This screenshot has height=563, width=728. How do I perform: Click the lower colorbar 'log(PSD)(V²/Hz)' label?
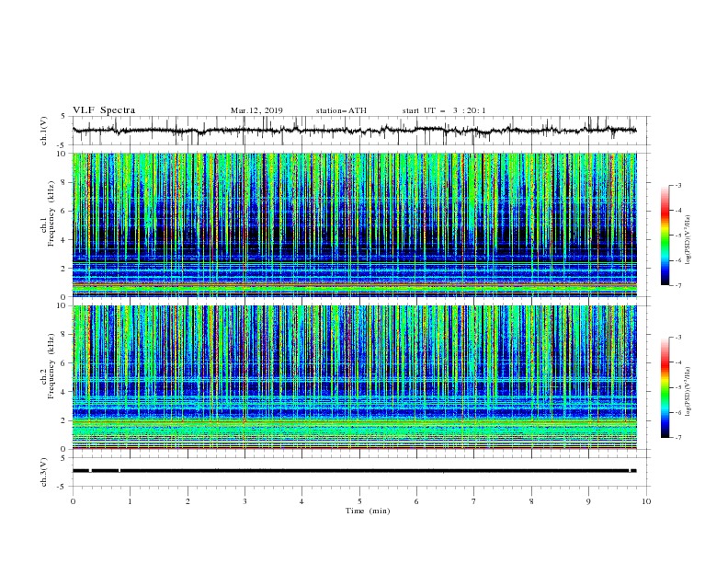(688, 392)
